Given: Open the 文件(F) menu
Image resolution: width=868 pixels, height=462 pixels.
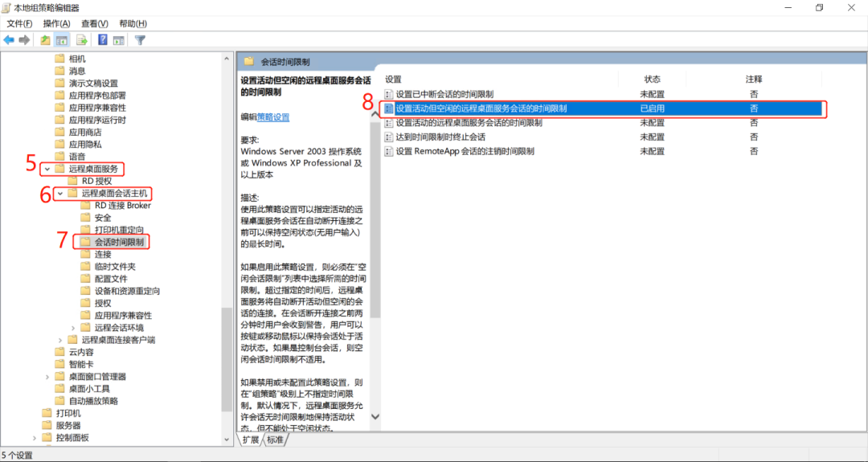Looking at the screenshot, I should coord(19,24).
